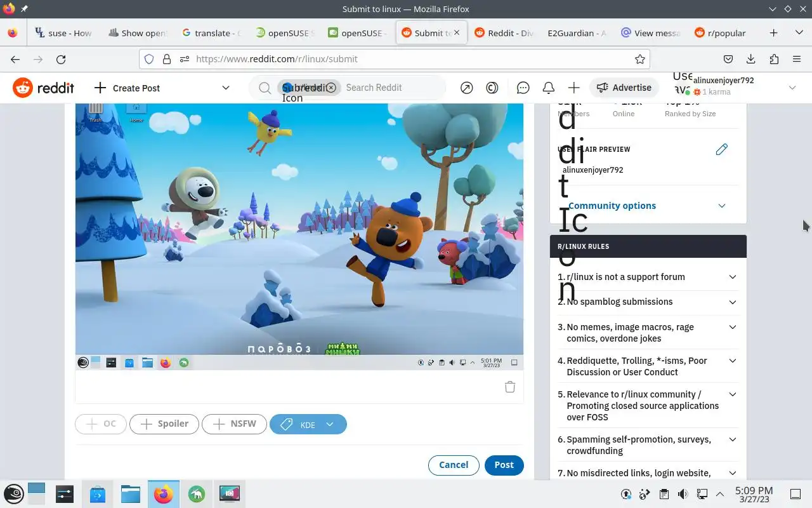Click the green home app taskbar icon
This screenshot has width=812, height=508.
click(x=196, y=493)
